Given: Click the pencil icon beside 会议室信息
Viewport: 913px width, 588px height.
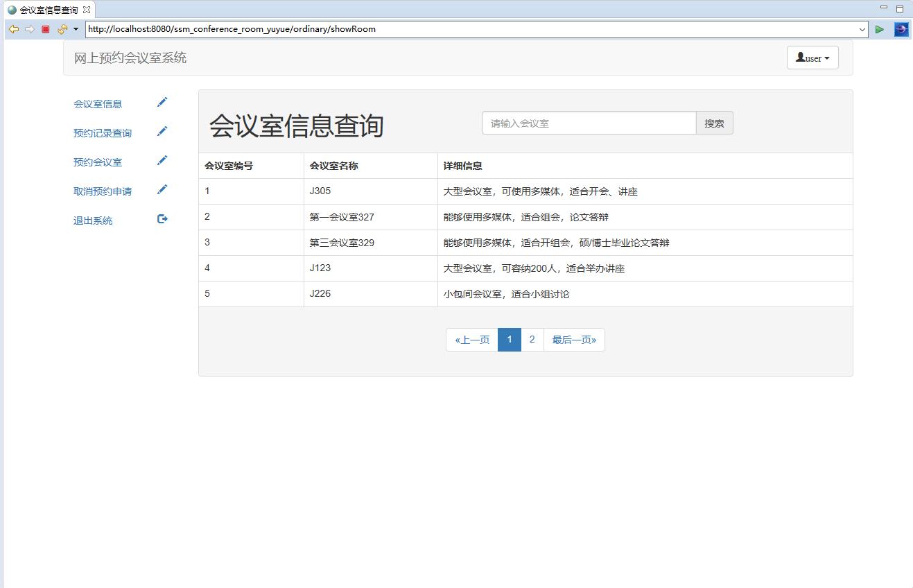Looking at the screenshot, I should point(162,101).
